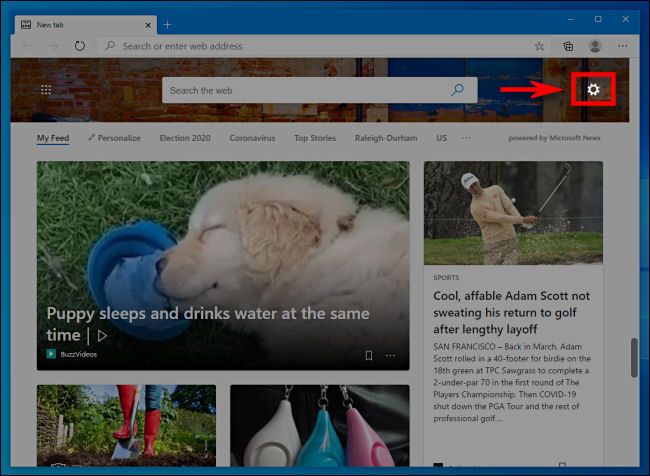Open the colorful keychain alarms story thumbnail

pyautogui.click(x=320, y=425)
